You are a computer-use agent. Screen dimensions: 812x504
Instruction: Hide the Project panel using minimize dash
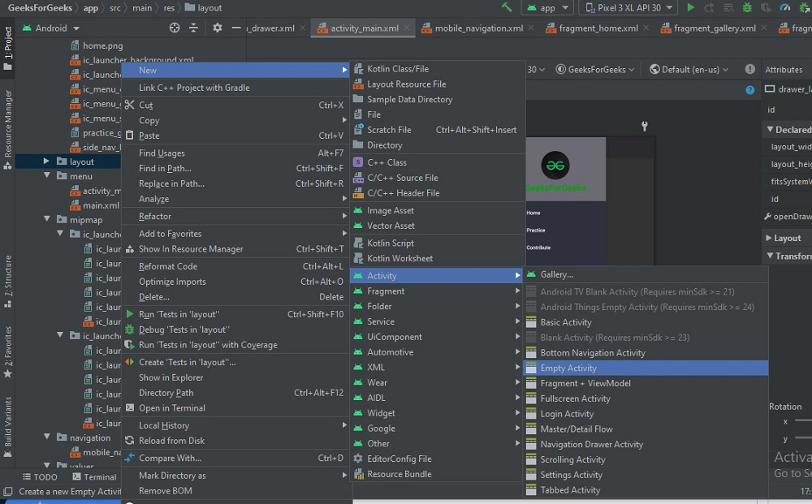pos(236,28)
